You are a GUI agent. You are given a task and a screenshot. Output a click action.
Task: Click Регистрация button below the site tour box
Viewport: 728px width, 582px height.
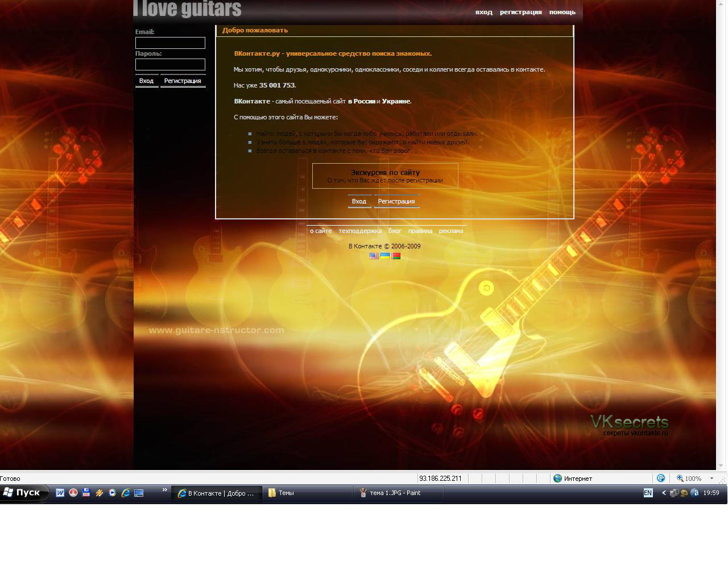click(x=396, y=201)
